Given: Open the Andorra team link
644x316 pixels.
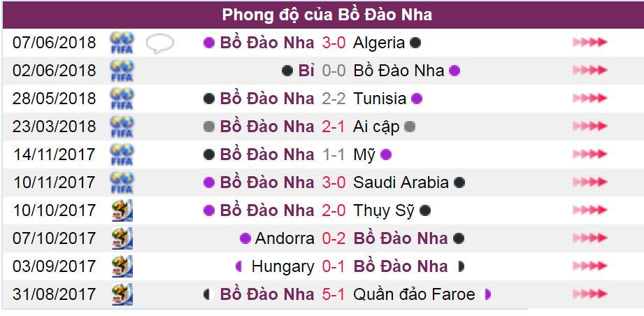Looking at the screenshot, I should point(285,238).
